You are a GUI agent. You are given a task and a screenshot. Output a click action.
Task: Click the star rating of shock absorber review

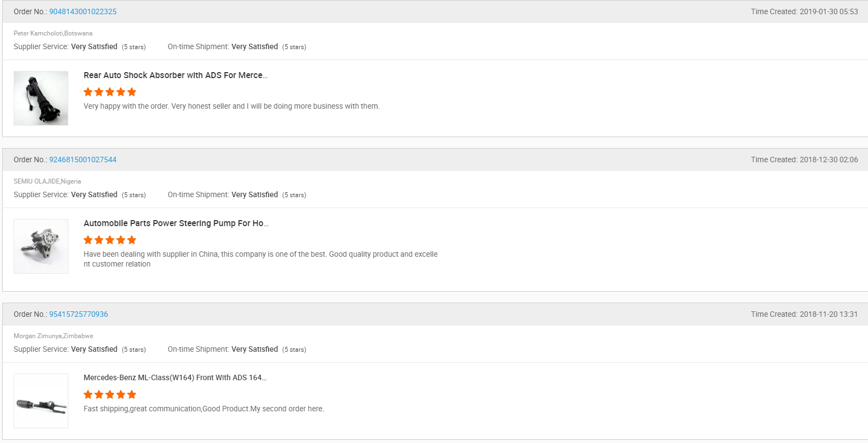[110, 92]
